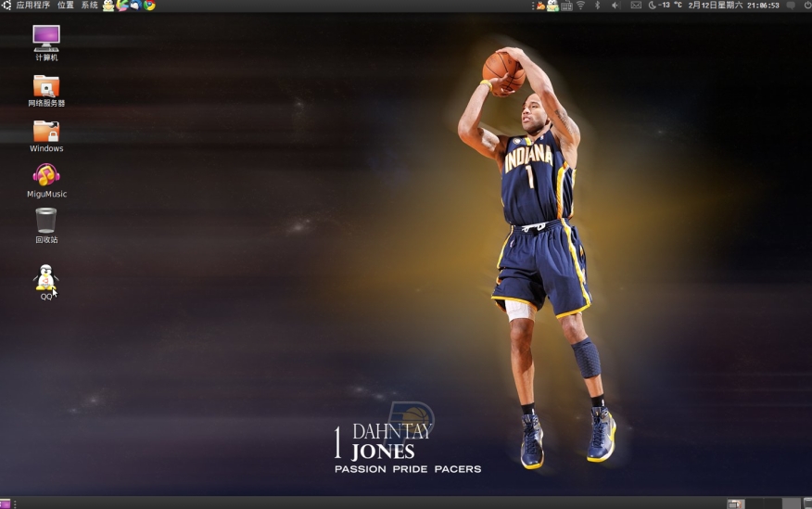Switch to the second workspace in switcher

coord(754,503)
